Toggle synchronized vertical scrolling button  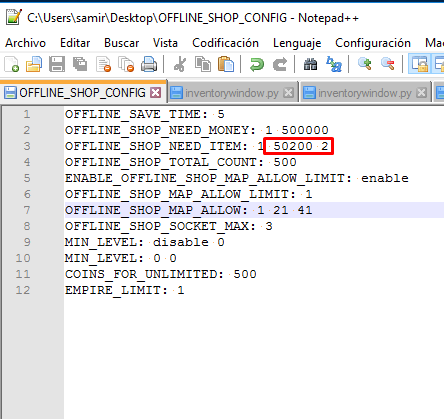click(419, 64)
